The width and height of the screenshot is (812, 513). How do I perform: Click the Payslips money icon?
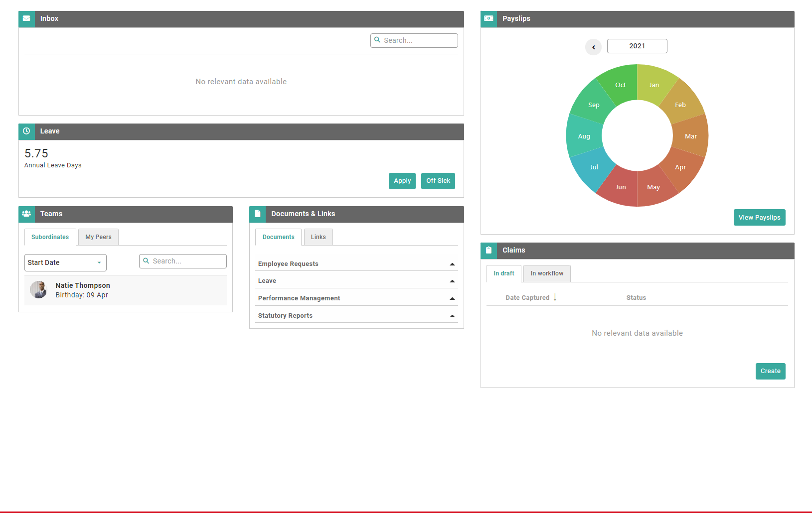tap(488, 18)
